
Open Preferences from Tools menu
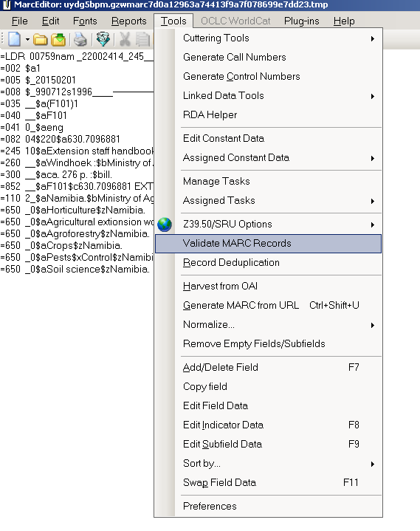pos(268,507)
